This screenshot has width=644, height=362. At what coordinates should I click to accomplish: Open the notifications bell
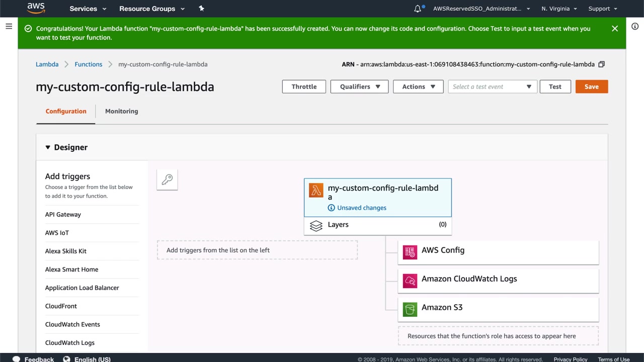pyautogui.click(x=418, y=9)
